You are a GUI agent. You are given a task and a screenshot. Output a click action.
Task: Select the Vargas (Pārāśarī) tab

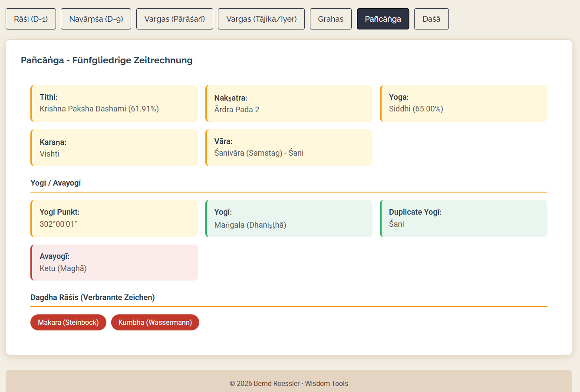175,19
